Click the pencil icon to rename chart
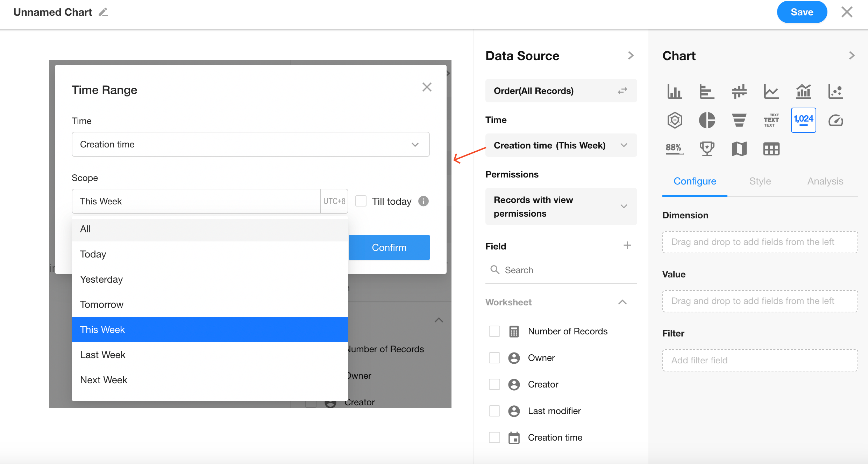Screen dimensions: 868x464 pyautogui.click(x=103, y=12)
